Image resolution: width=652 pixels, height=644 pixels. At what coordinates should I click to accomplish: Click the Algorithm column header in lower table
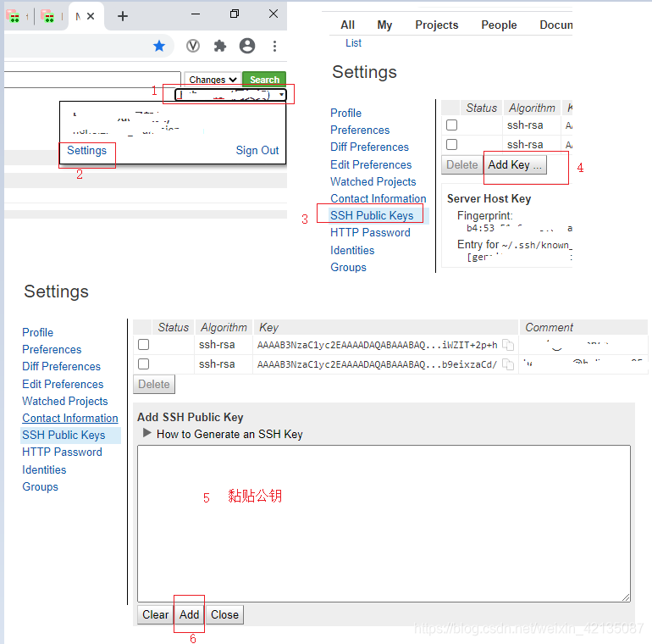(224, 327)
